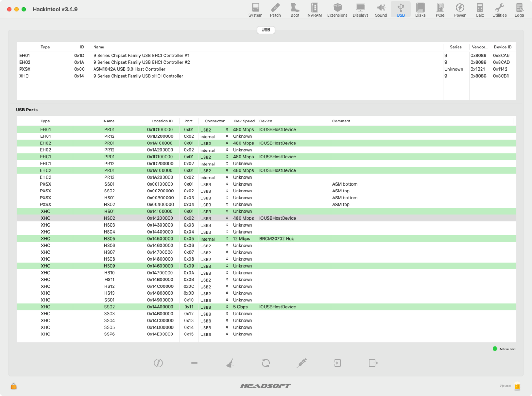Open Connector dropdown for XHC HS05 row

[x=214, y=239]
